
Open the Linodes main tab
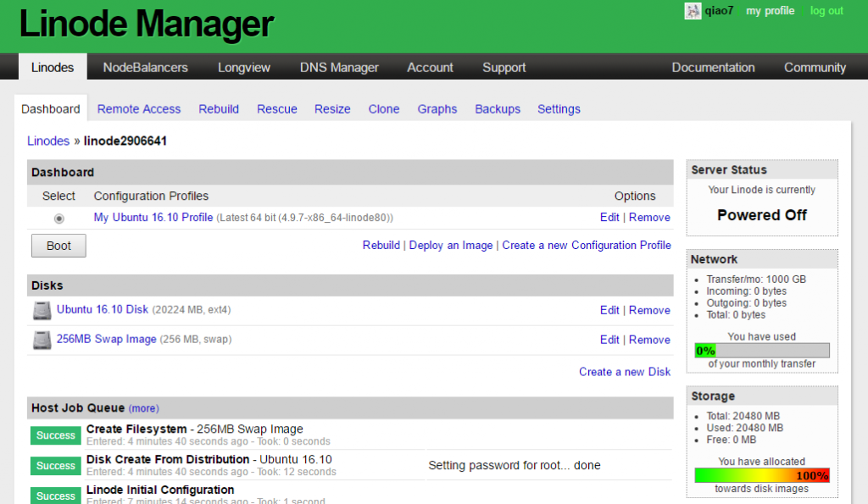[x=53, y=68]
